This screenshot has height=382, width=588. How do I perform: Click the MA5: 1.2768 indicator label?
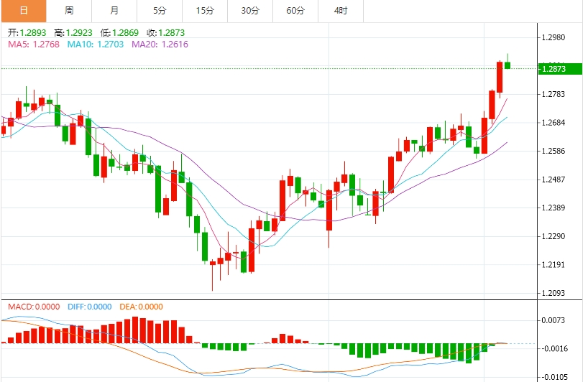(x=34, y=45)
